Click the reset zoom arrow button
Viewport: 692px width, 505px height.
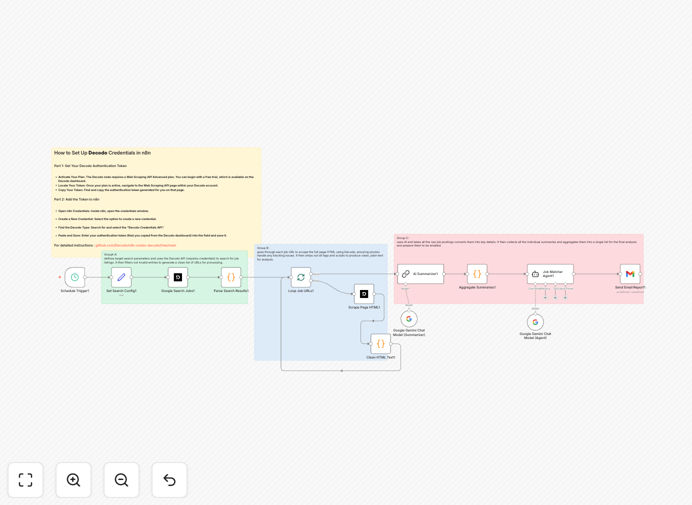coord(169,480)
